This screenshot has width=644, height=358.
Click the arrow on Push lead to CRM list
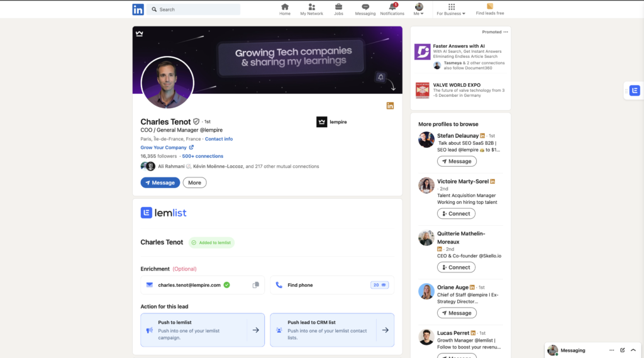pyautogui.click(x=386, y=330)
